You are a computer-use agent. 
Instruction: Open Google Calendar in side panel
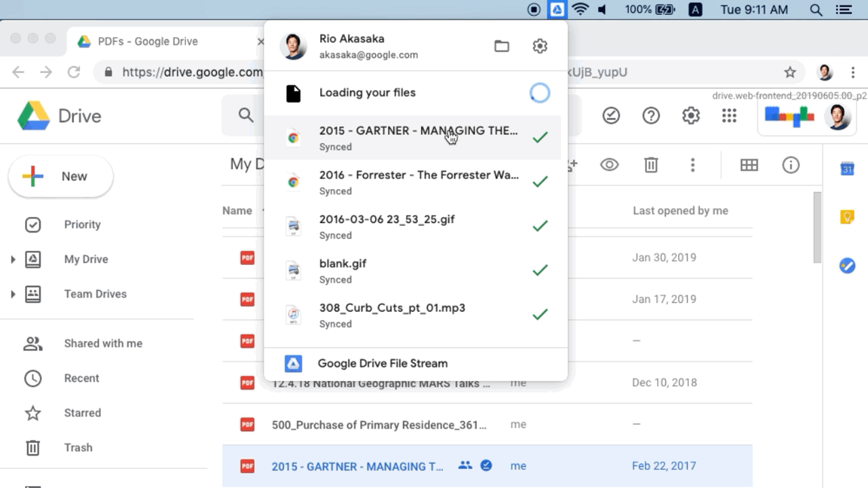[x=847, y=169]
